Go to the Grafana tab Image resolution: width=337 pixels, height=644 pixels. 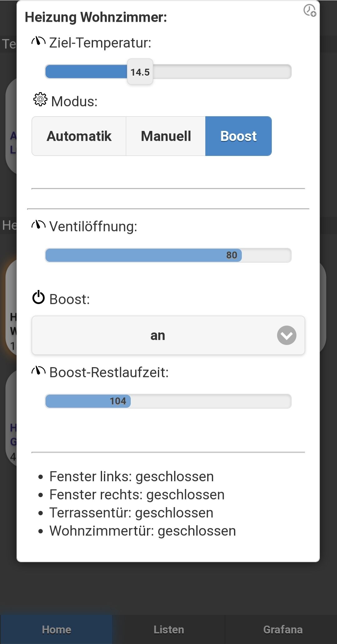pyautogui.click(x=283, y=629)
